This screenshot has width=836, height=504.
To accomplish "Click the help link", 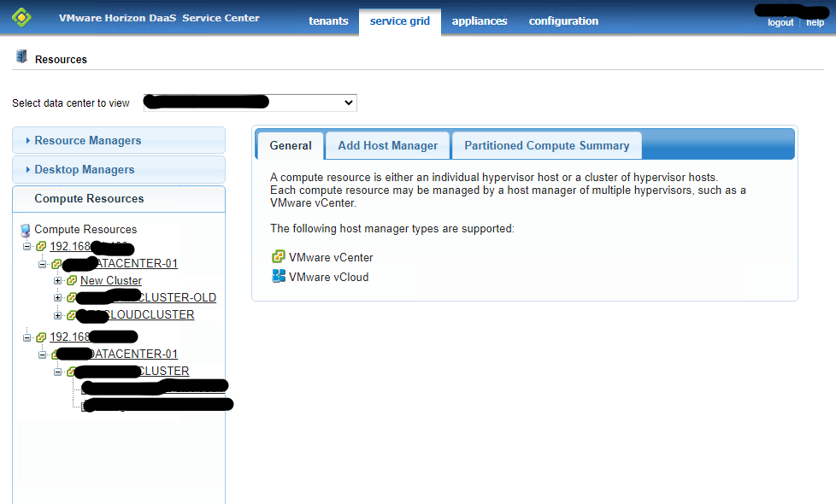I will pyautogui.click(x=815, y=22).
